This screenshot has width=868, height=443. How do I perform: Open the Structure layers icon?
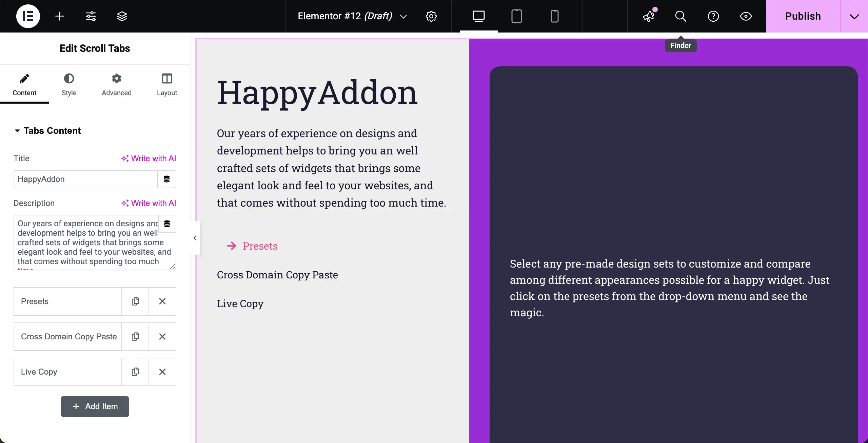(x=122, y=16)
